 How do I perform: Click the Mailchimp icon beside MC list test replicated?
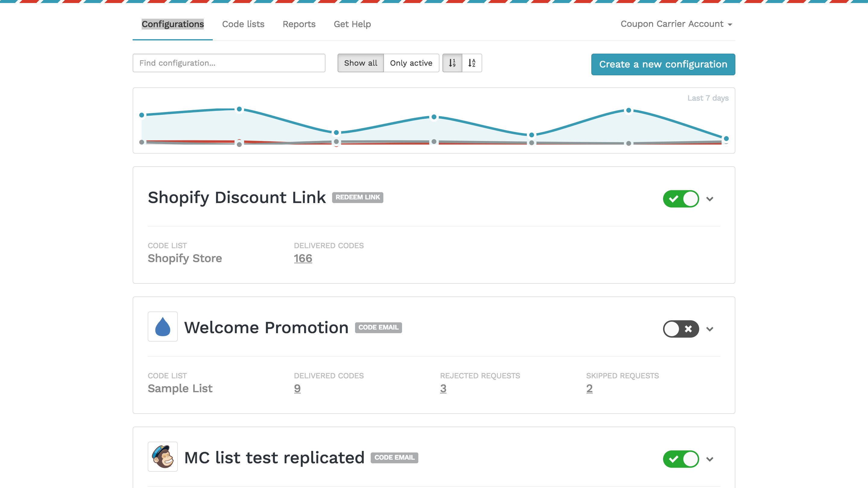click(162, 457)
